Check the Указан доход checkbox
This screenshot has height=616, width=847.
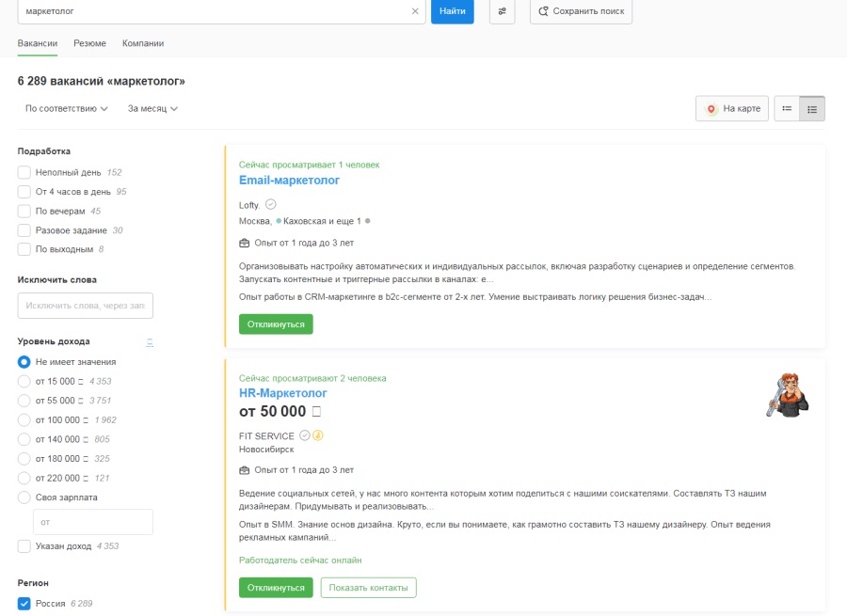coord(24,545)
